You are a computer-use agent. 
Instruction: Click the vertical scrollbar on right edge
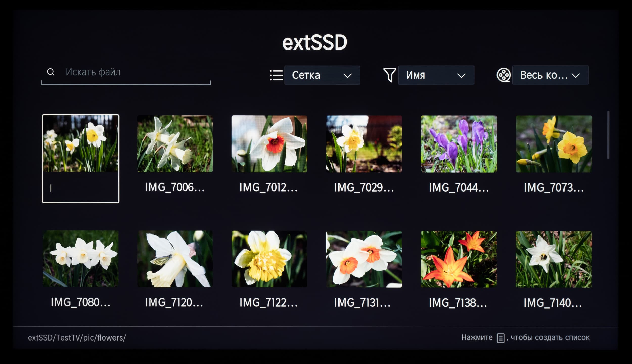tap(608, 135)
